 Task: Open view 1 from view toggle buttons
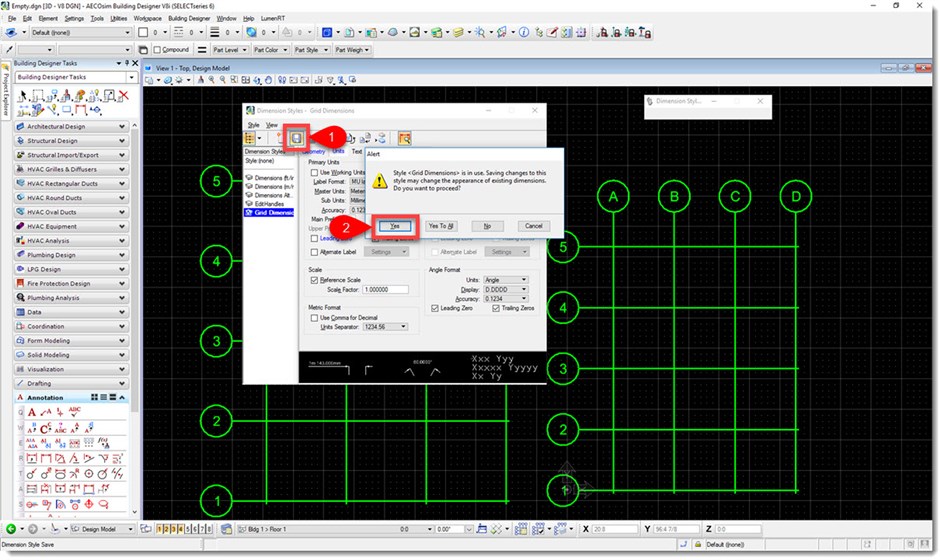coord(159,529)
